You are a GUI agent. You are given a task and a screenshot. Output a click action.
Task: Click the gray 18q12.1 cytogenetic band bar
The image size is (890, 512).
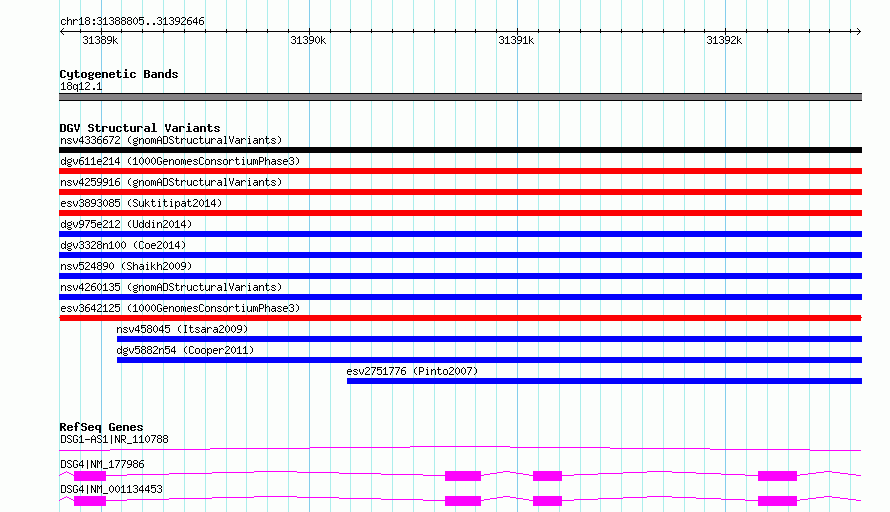(x=460, y=97)
